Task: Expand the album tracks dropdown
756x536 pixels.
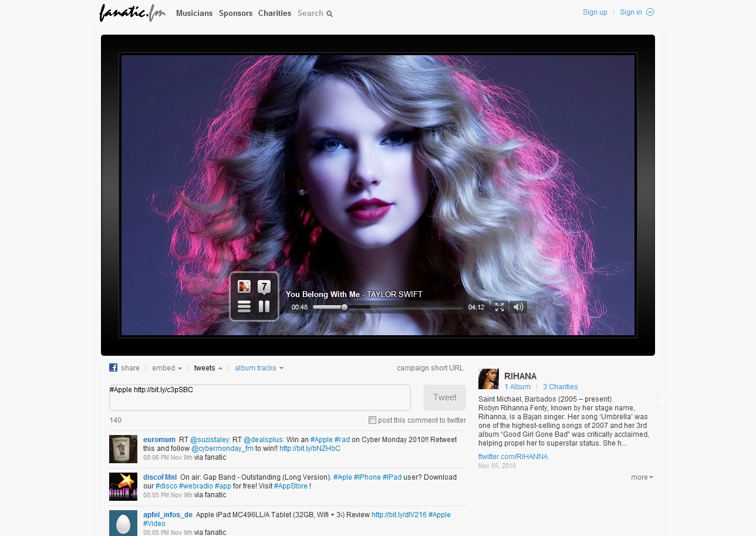Action: [x=259, y=368]
